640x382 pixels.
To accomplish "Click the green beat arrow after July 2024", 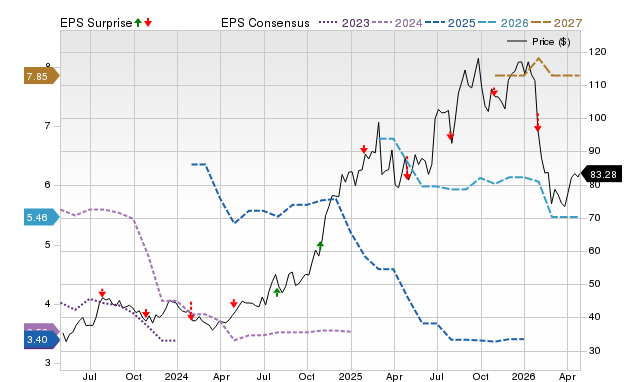I will (x=277, y=292).
